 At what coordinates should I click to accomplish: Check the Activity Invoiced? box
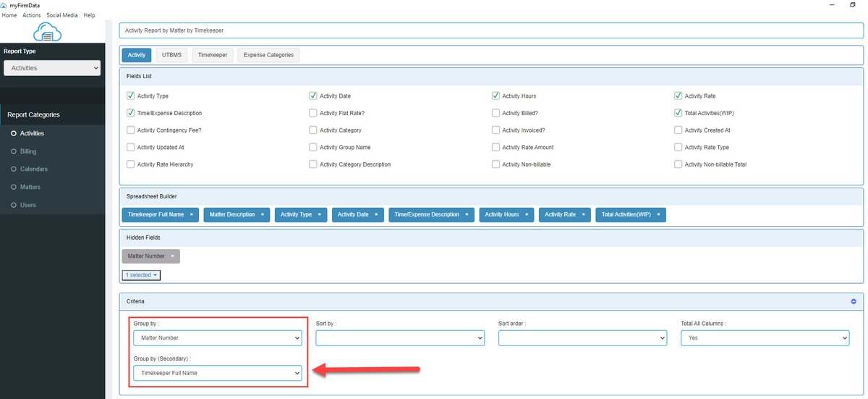tap(496, 130)
